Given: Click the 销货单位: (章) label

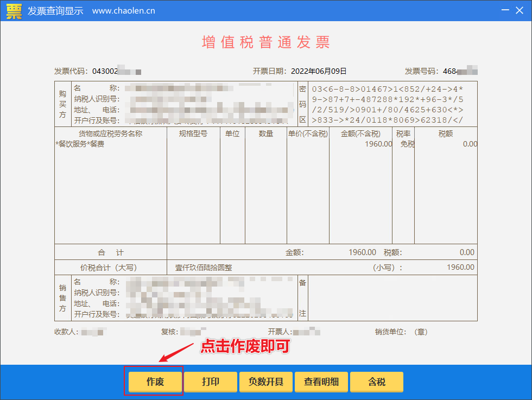Looking at the screenshot, I should [401, 332].
